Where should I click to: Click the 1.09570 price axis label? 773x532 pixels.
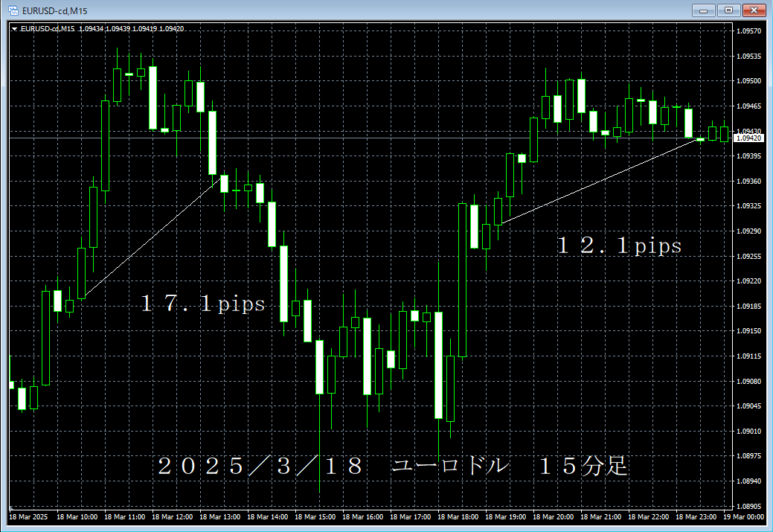748,31
